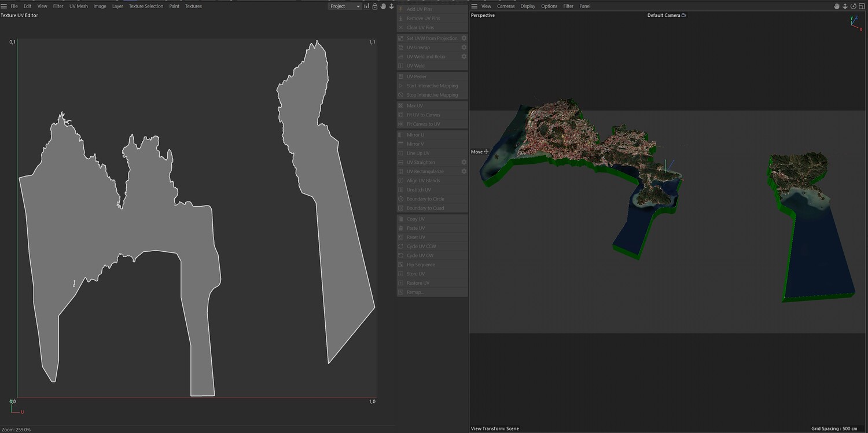Click Clear UV Pins command
868x433 pixels.
tap(432, 28)
